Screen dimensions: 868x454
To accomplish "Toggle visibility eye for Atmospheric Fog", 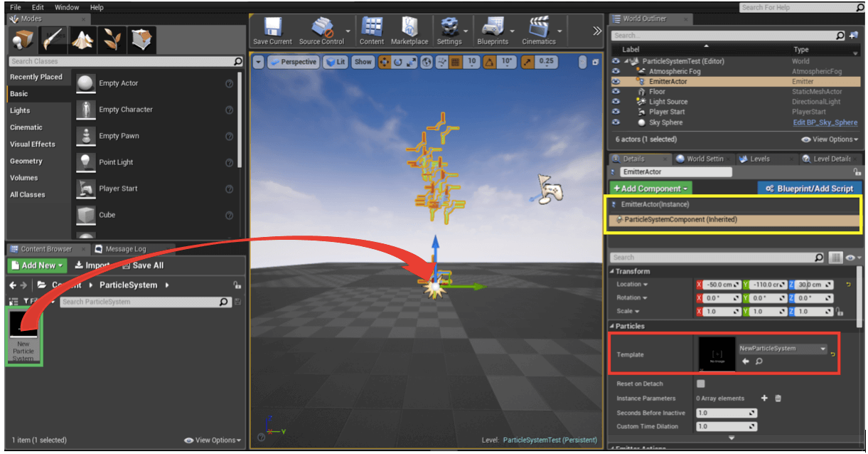I will (616, 71).
